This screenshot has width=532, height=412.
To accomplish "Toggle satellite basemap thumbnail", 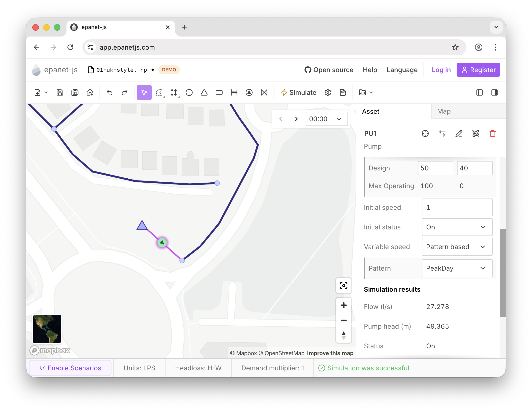I will pyautogui.click(x=47, y=328).
